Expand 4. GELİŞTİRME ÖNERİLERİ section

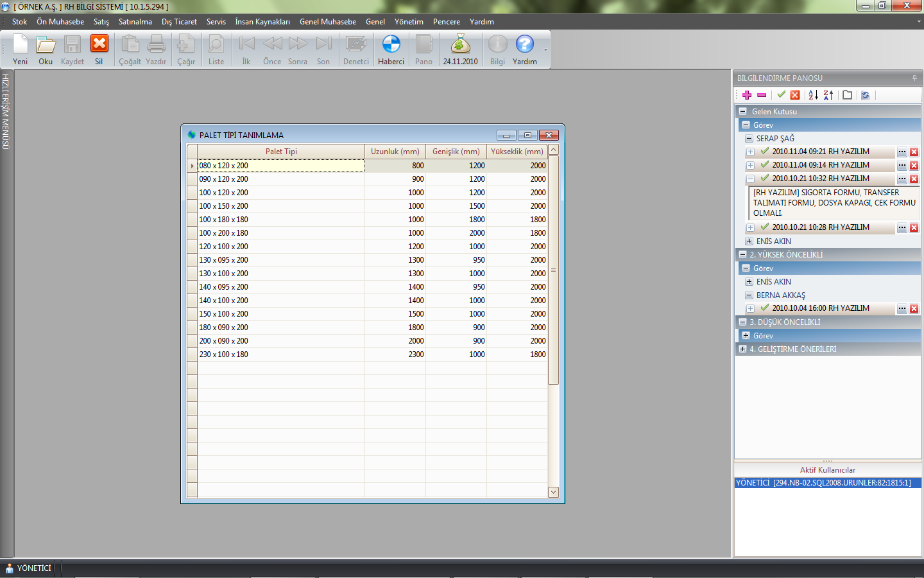tap(742, 349)
